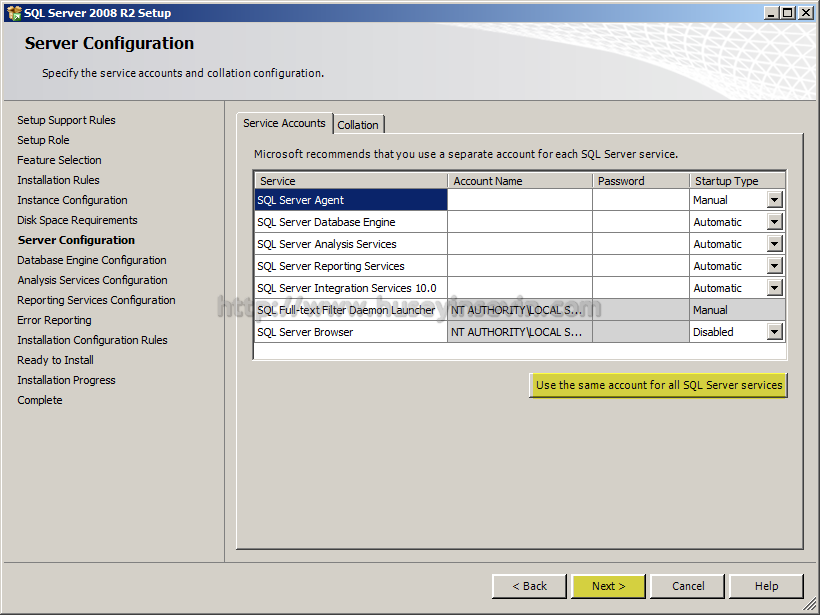Click Analysis Services Configuration in the step list
Screen dimensions: 820x615
tap(93, 280)
